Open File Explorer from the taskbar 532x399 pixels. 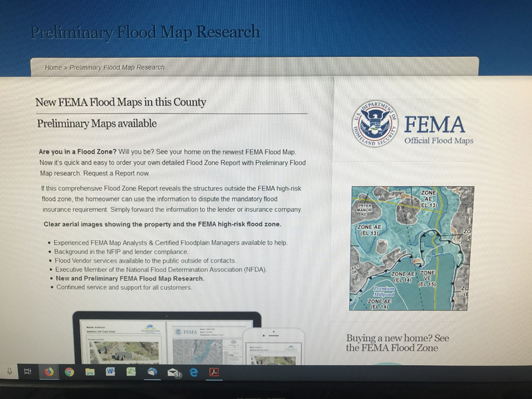tap(90, 372)
